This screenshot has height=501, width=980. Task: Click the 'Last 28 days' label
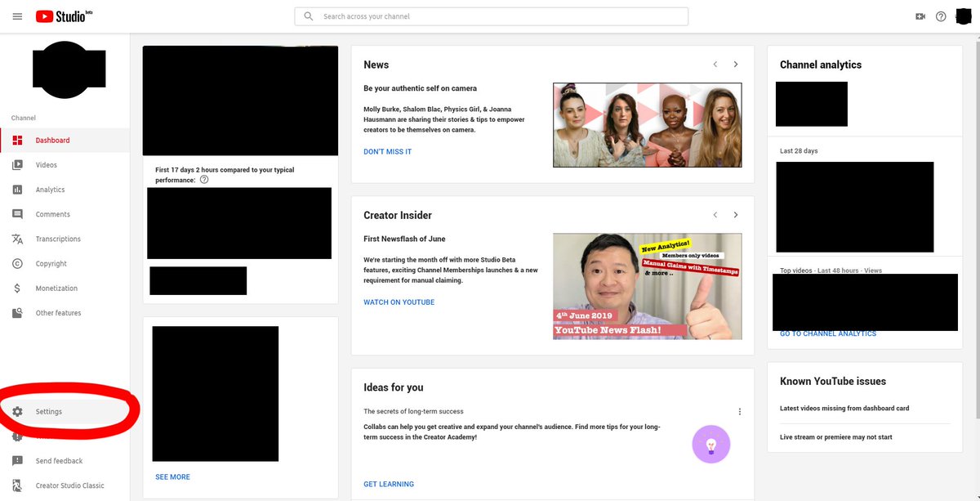(x=799, y=151)
